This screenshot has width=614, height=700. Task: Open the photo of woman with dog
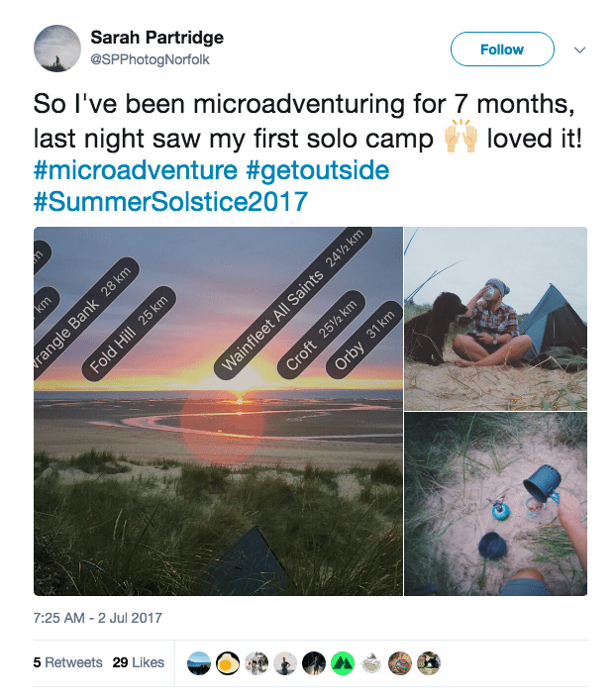tap(495, 318)
